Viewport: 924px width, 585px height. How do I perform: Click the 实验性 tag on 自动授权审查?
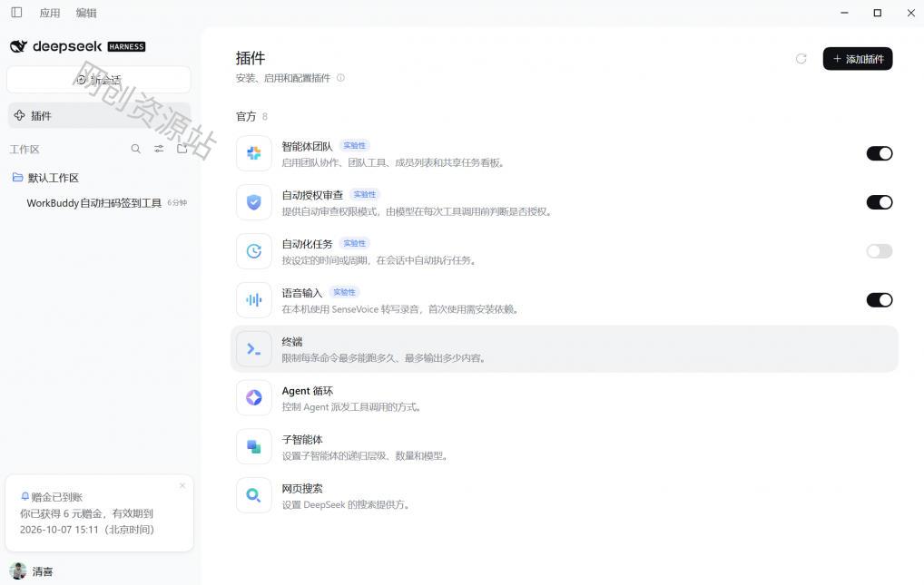[365, 194]
